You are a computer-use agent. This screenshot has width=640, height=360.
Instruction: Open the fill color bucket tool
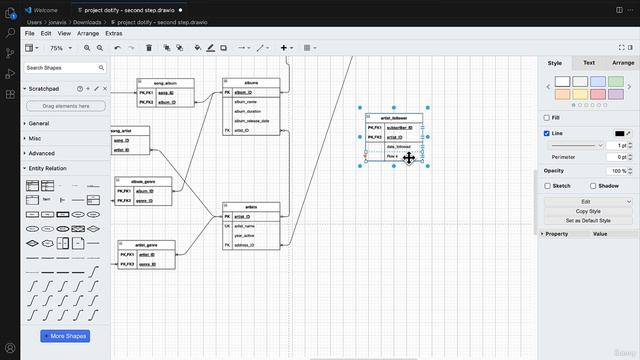[x=198, y=48]
